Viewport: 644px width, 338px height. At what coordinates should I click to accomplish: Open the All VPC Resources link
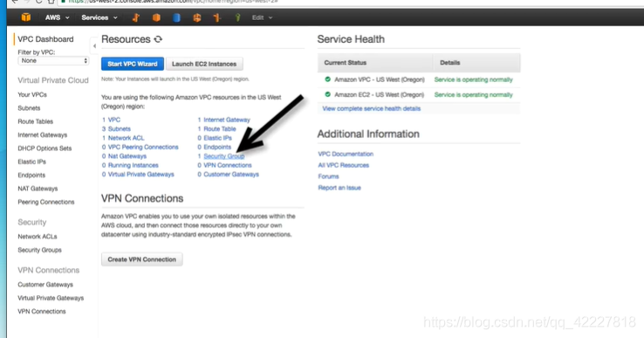click(343, 165)
